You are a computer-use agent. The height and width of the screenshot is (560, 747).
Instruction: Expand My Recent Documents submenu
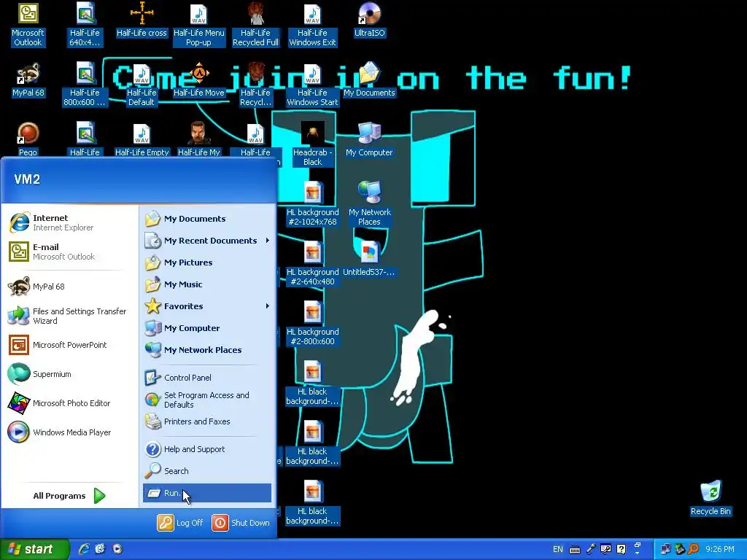pos(207,241)
